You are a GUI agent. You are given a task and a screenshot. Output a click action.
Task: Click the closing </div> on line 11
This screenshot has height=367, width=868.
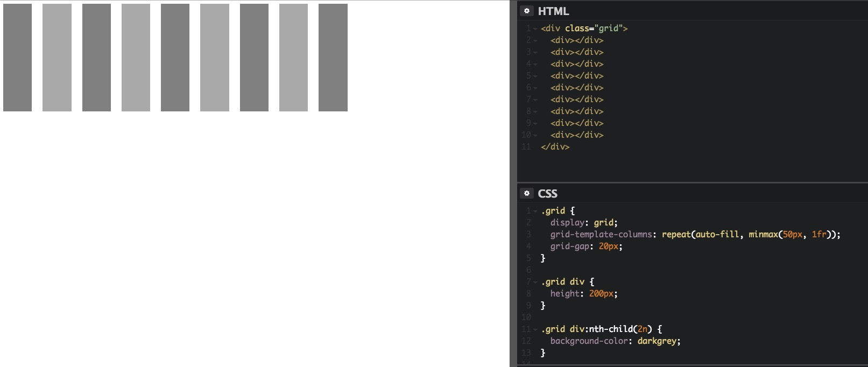coord(555,147)
